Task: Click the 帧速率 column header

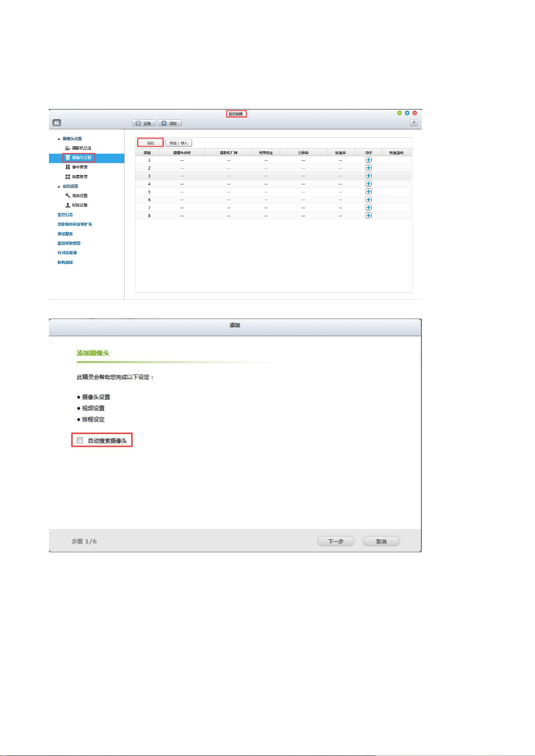Action: 340,153
